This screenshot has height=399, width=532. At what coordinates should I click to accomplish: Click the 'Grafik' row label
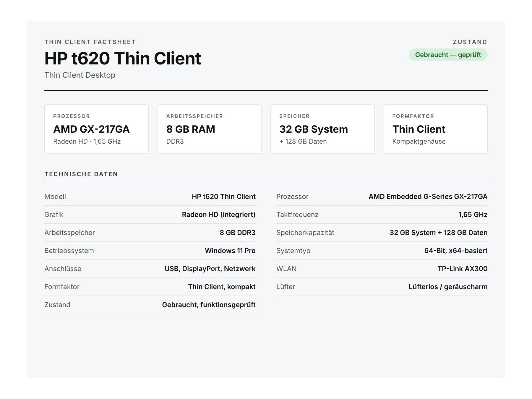click(x=54, y=215)
